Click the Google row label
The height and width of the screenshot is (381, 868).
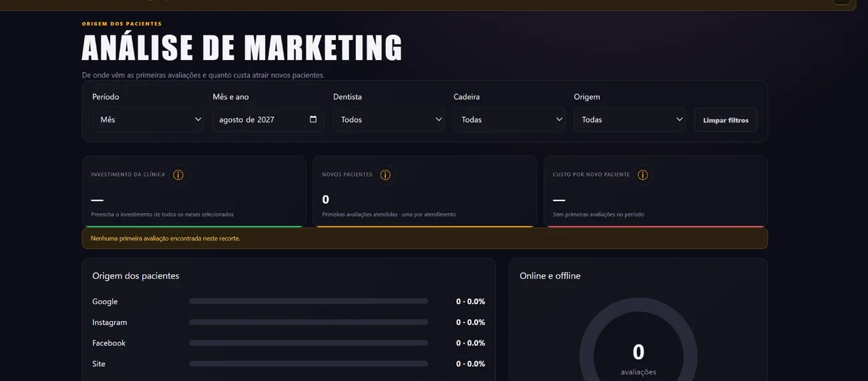[x=105, y=301]
